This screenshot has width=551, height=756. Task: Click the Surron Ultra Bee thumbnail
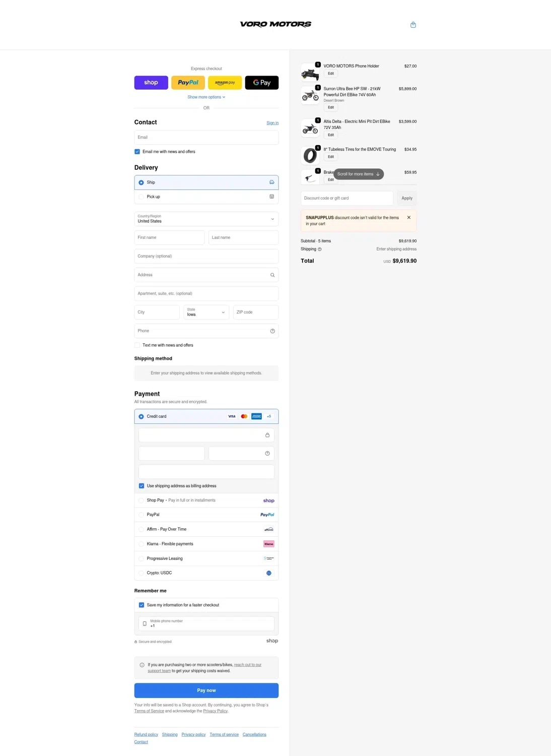coord(310,96)
